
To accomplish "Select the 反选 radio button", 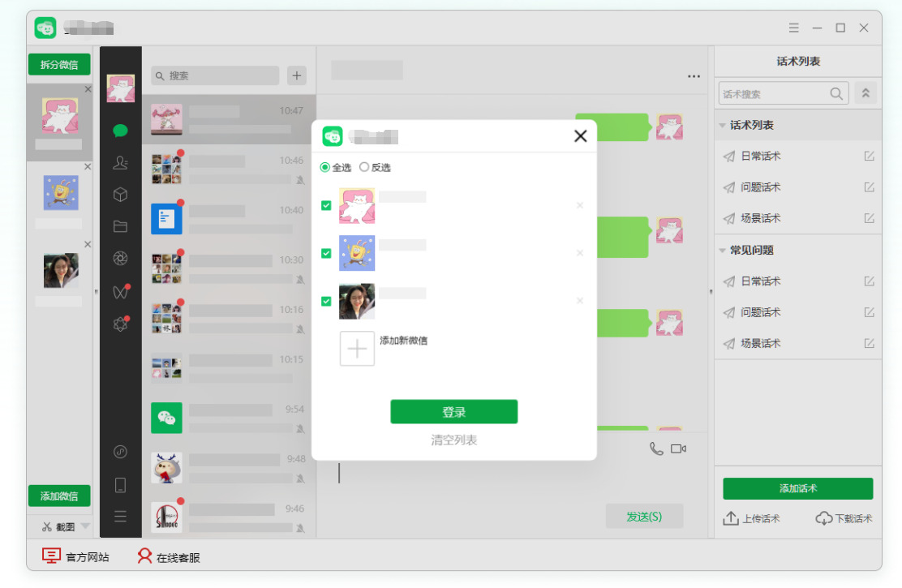I will (364, 167).
